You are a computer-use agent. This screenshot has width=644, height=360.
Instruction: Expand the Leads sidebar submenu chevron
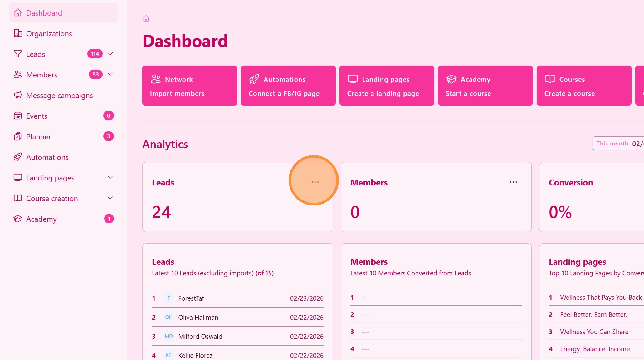(110, 54)
